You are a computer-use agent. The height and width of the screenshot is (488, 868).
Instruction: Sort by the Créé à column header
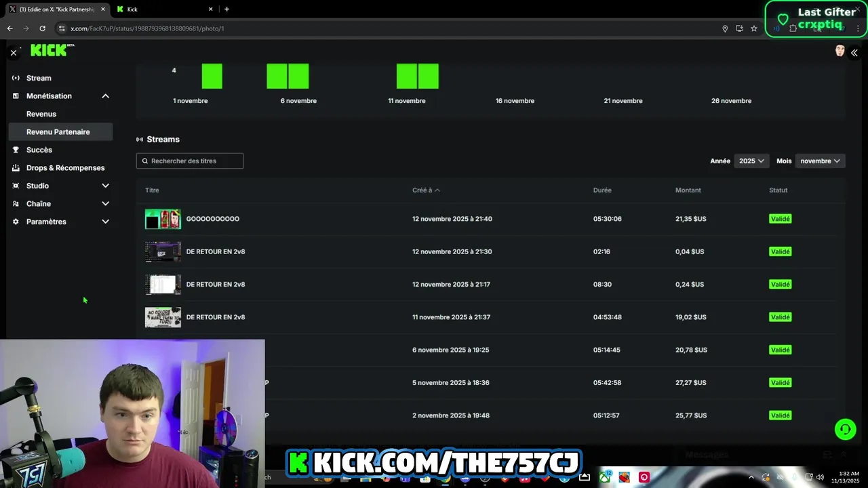tap(426, 190)
